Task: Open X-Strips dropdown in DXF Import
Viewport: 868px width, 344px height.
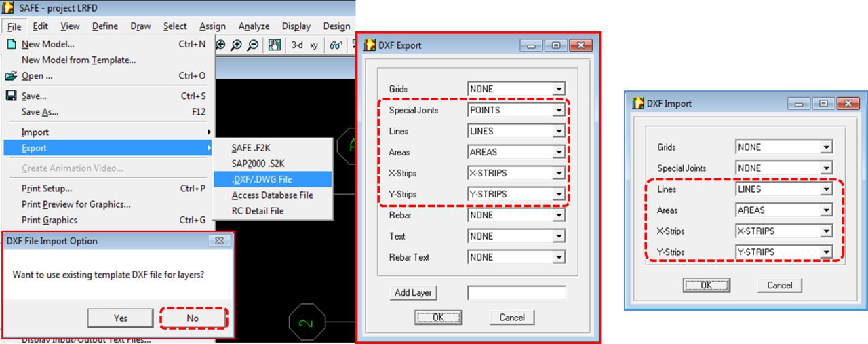Action: click(x=826, y=231)
